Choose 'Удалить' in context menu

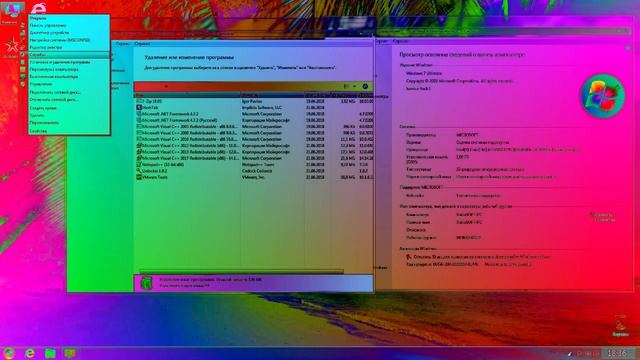coord(69,116)
